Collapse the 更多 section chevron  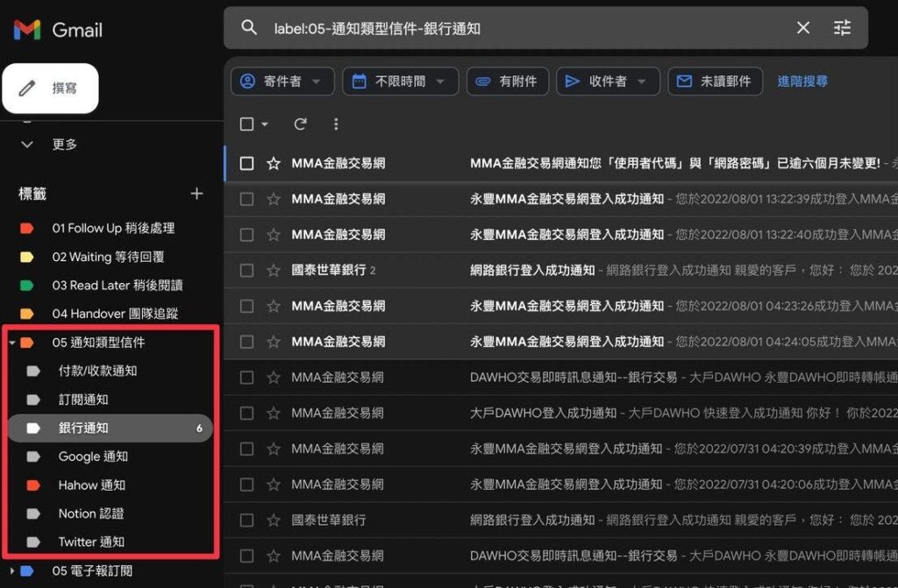[x=27, y=145]
